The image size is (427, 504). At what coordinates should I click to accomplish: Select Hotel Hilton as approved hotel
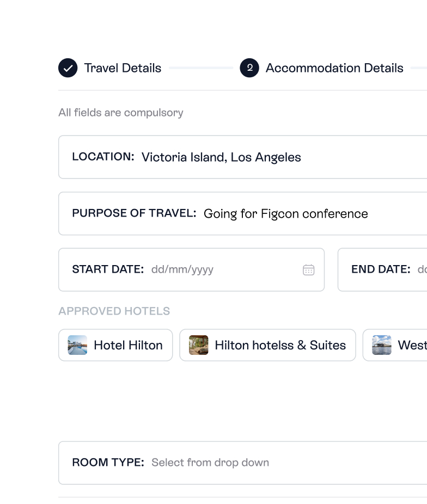pyautogui.click(x=115, y=345)
